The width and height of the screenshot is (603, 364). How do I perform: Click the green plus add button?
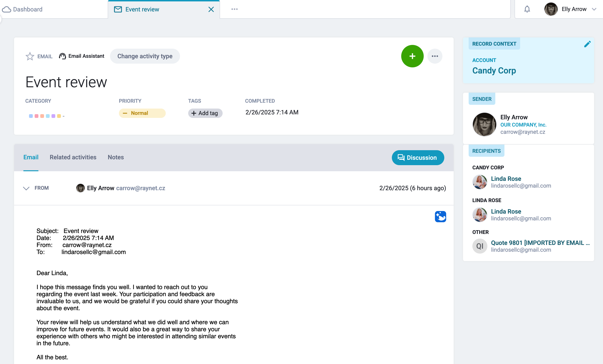pyautogui.click(x=412, y=56)
